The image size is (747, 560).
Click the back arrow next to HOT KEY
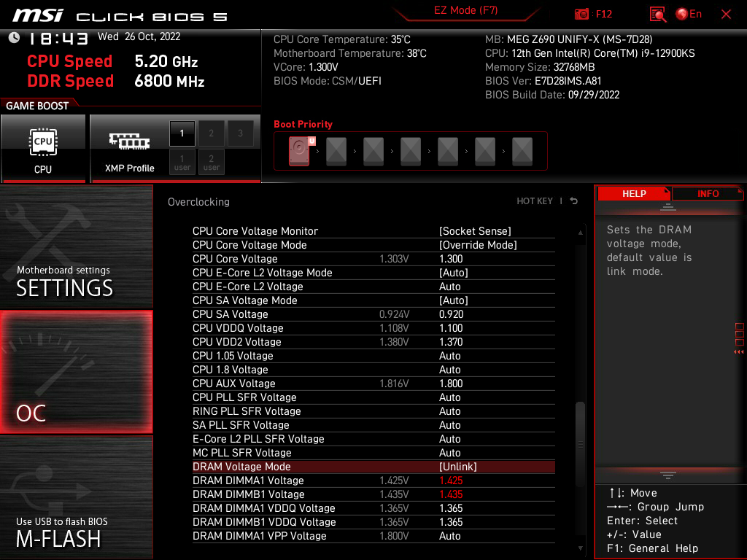click(574, 201)
